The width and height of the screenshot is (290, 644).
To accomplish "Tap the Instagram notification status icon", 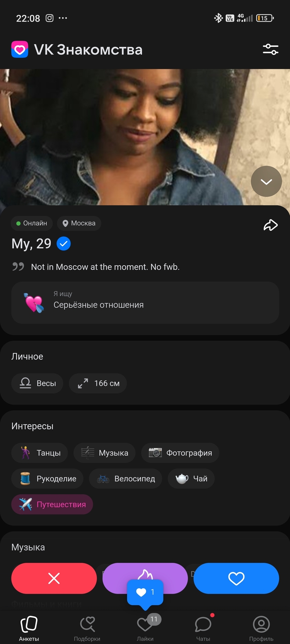I will click(x=49, y=18).
